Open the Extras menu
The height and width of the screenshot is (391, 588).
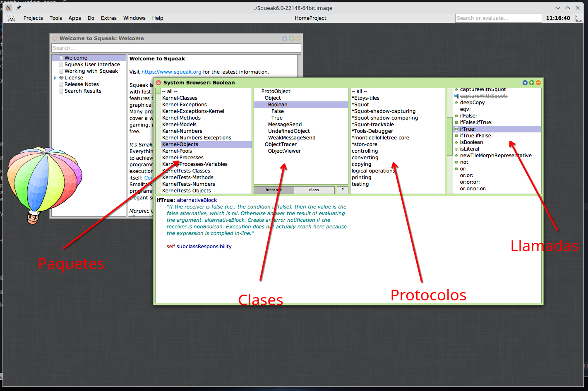click(108, 18)
